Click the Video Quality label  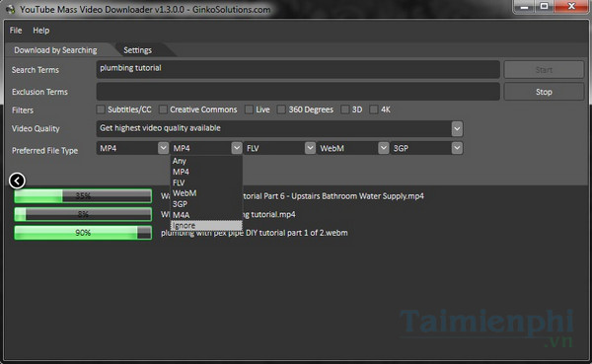[36, 129]
